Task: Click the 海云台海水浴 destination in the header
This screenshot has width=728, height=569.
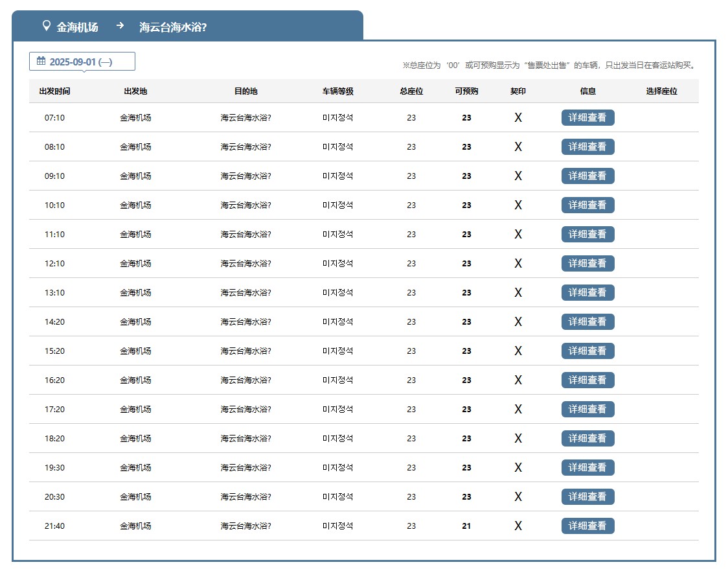Action: 173,27
